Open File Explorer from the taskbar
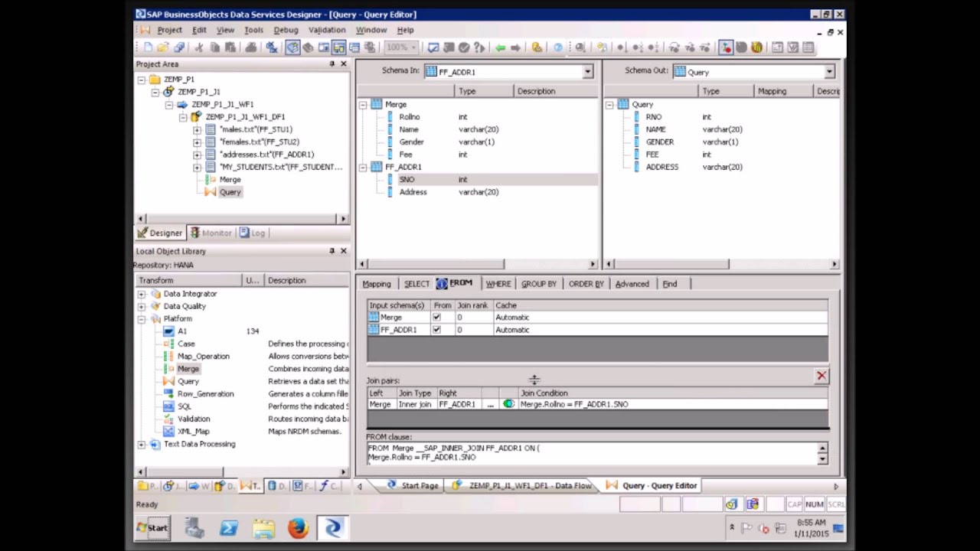This screenshot has width=980, height=551. tap(263, 528)
